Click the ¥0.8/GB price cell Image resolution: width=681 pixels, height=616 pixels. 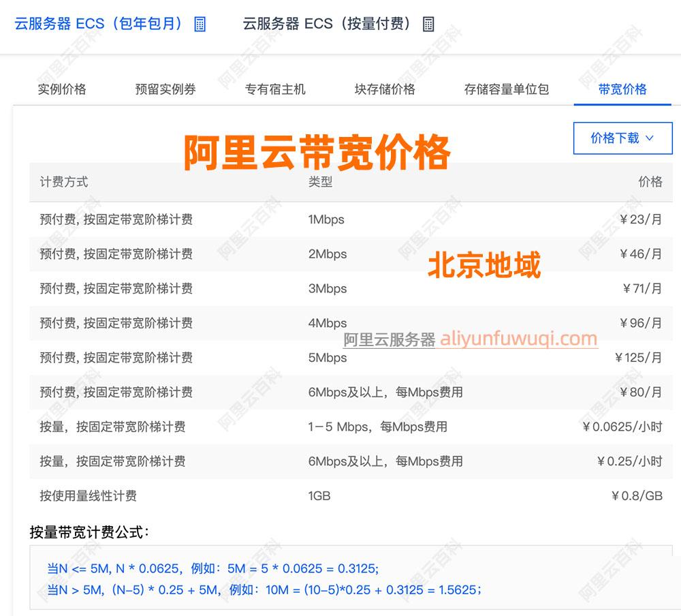637,496
